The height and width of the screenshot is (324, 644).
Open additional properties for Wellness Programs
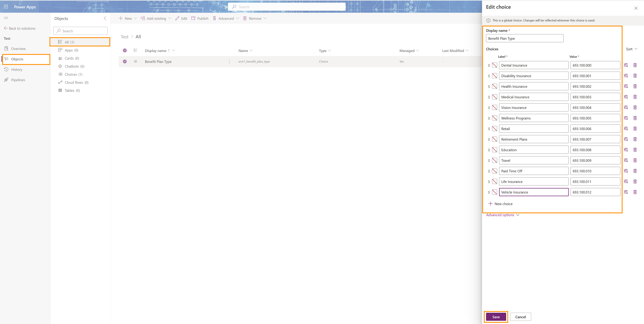point(626,118)
